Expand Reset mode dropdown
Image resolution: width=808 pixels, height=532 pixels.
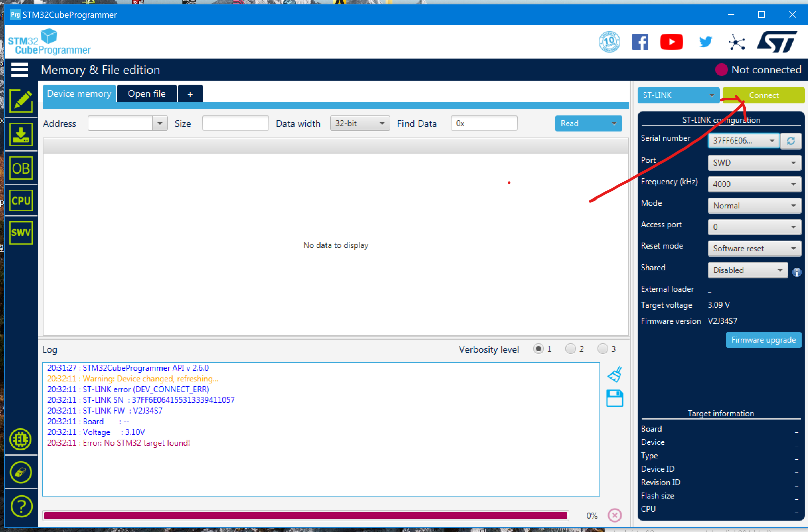coord(754,249)
